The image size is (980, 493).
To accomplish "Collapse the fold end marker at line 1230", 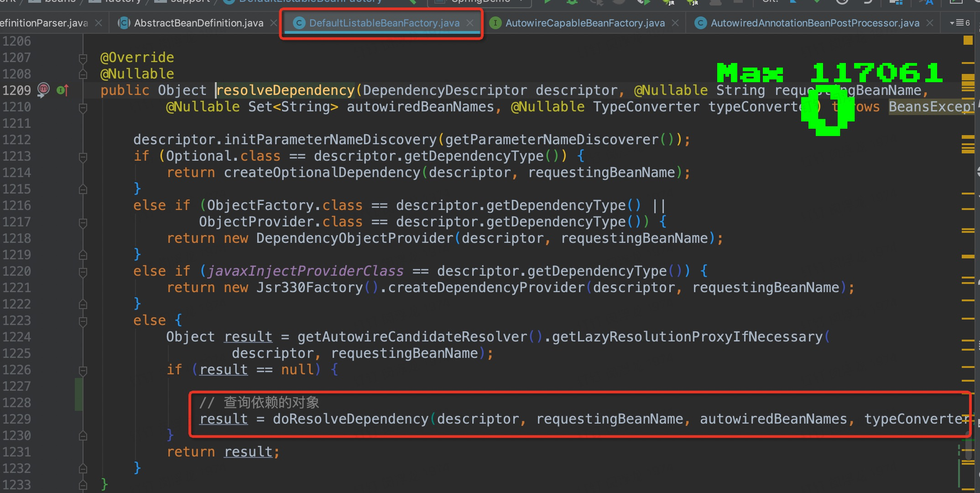I will [83, 435].
